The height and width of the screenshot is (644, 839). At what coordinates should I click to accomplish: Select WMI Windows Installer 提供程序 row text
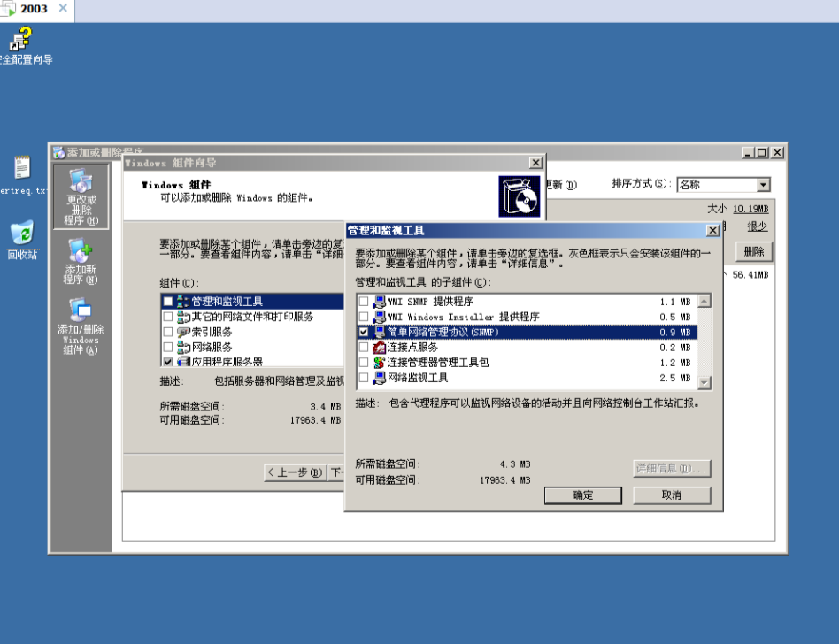[464, 317]
